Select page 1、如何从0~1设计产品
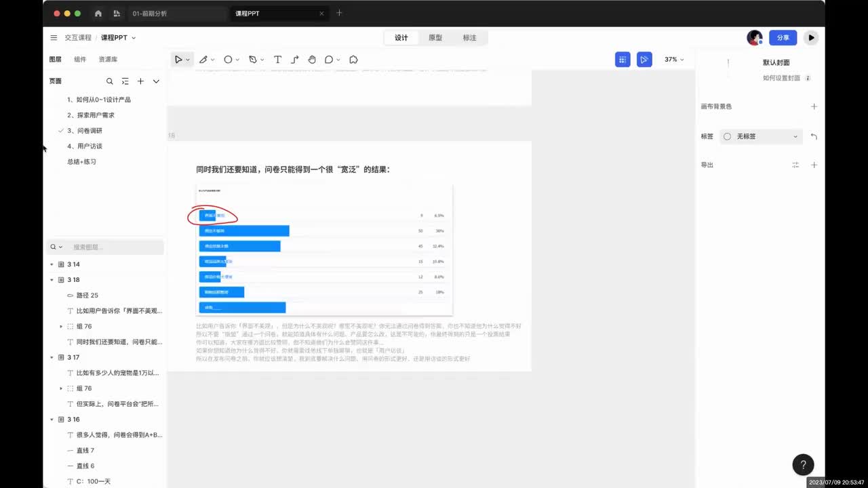Screen dimensions: 868x488 point(99,100)
